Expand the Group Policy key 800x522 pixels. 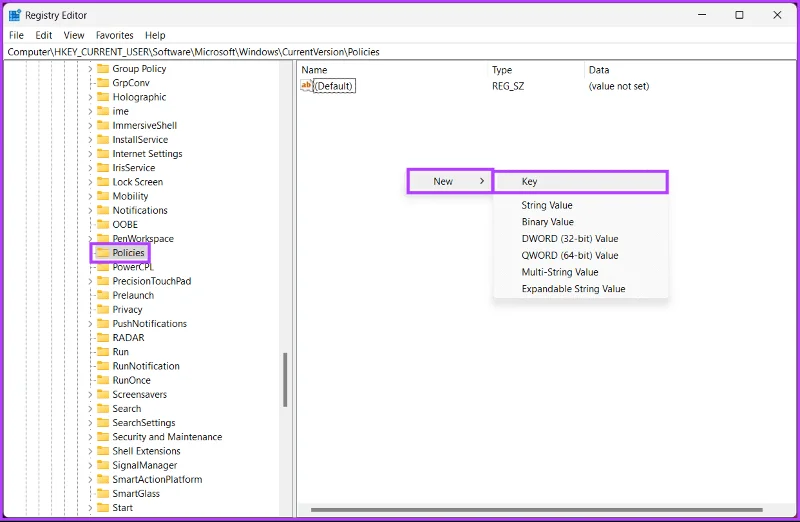pos(90,68)
